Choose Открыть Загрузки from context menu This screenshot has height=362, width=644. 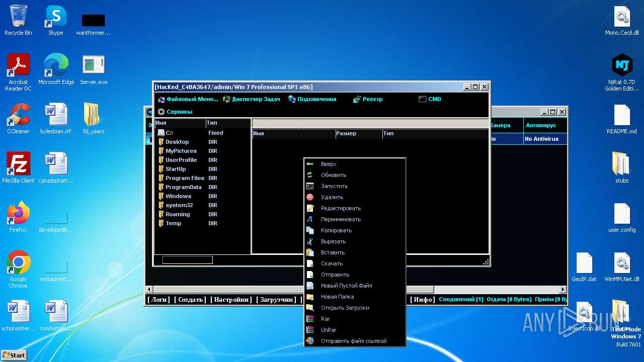(345, 308)
